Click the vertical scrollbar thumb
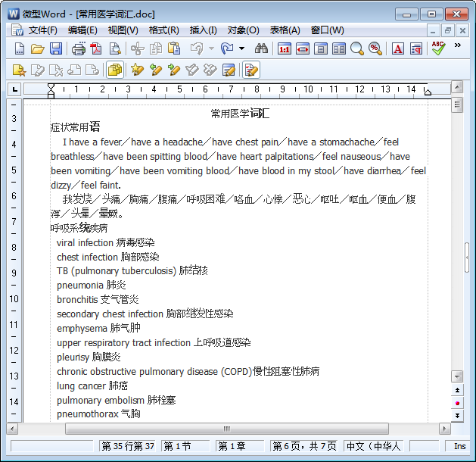The height and width of the screenshot is (462, 476). coord(457,105)
